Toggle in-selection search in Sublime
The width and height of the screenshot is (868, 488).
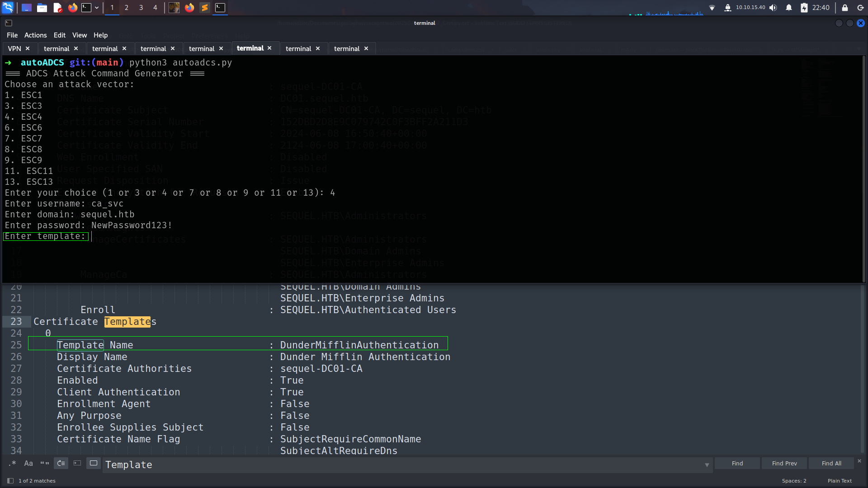(77, 463)
